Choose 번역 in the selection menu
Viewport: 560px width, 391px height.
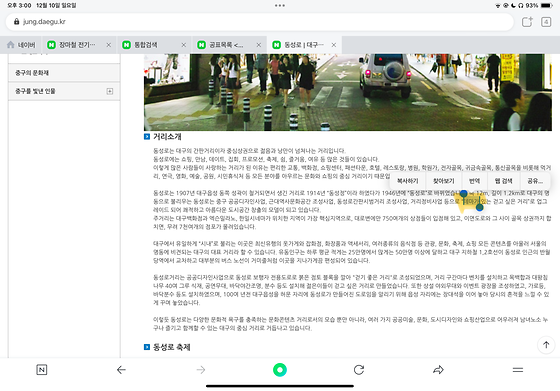[x=474, y=181]
